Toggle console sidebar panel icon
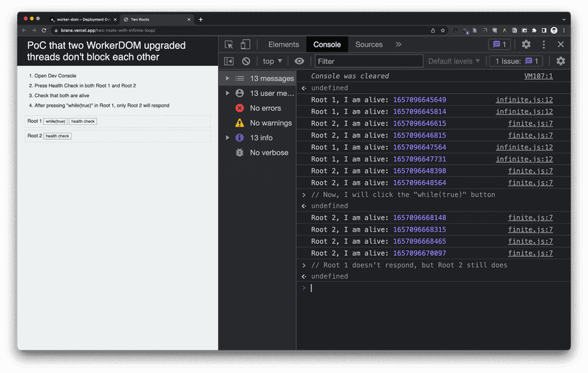588x373 pixels. (x=229, y=61)
